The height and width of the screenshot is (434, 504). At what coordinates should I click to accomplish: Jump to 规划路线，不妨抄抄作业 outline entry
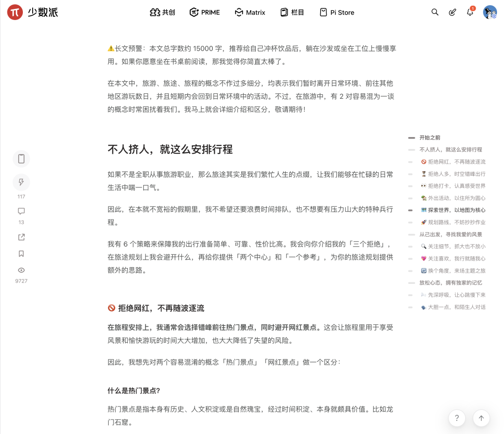[x=453, y=222]
